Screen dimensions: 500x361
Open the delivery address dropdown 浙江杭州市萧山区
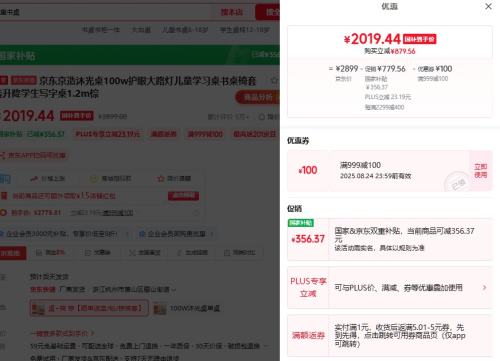click(134, 289)
